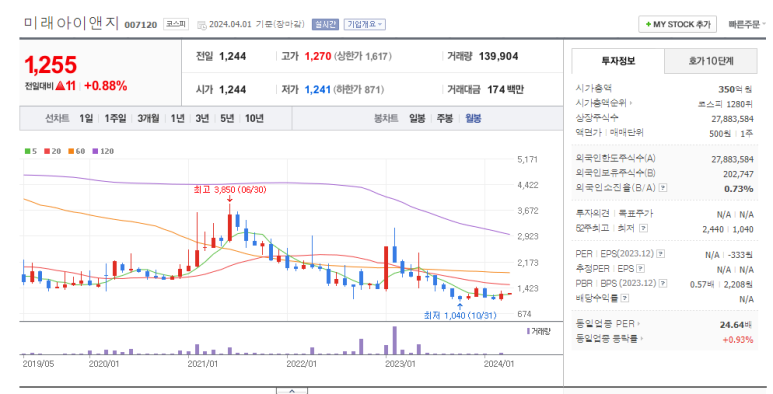Click the 2023/01 x-axis date label
Viewport: 773px width, 394px height.
[x=400, y=364]
